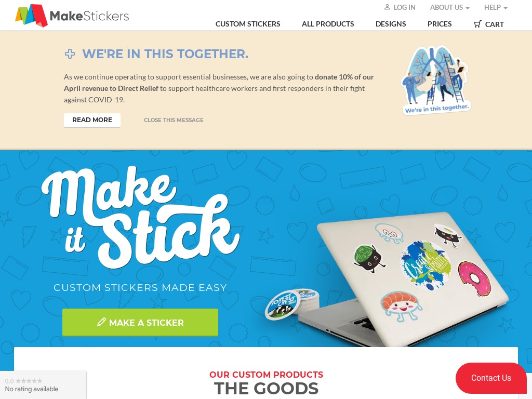This screenshot has height=399, width=532.
Task: Open the shopping cart icon
Action: click(478, 24)
